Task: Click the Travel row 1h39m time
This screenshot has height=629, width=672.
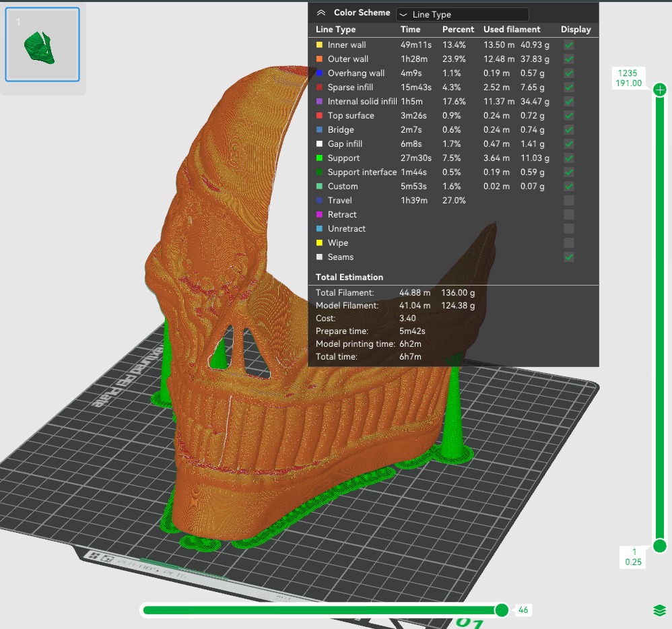Action: pos(414,200)
